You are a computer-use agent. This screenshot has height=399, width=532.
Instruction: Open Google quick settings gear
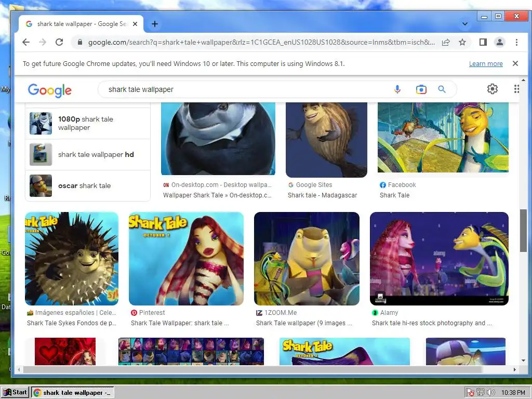click(x=493, y=89)
